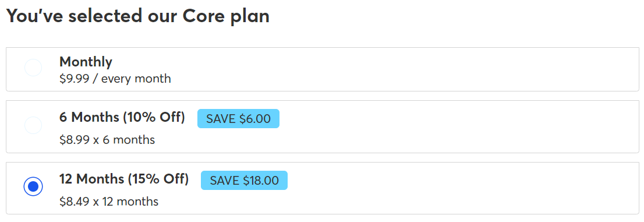Screen dimensions: 644x222
Task: Click the "6 Months (10% Off)" title
Action: pyautogui.click(x=122, y=117)
